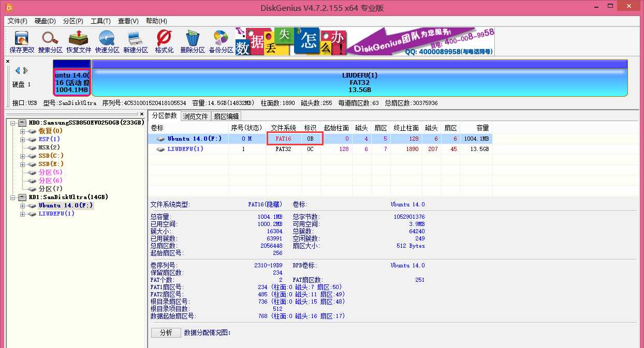Click the DiskGenius team advertisement banner
Viewport: 644px width, 348px height.
[x=365, y=41]
